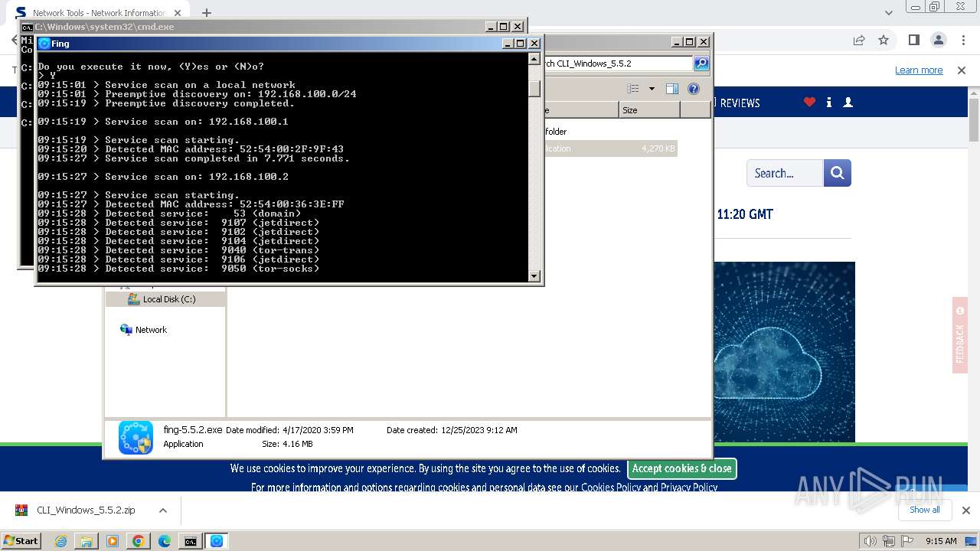The width and height of the screenshot is (980, 551).
Task: Select the 4,270 KB Application file row
Action: tap(610, 148)
